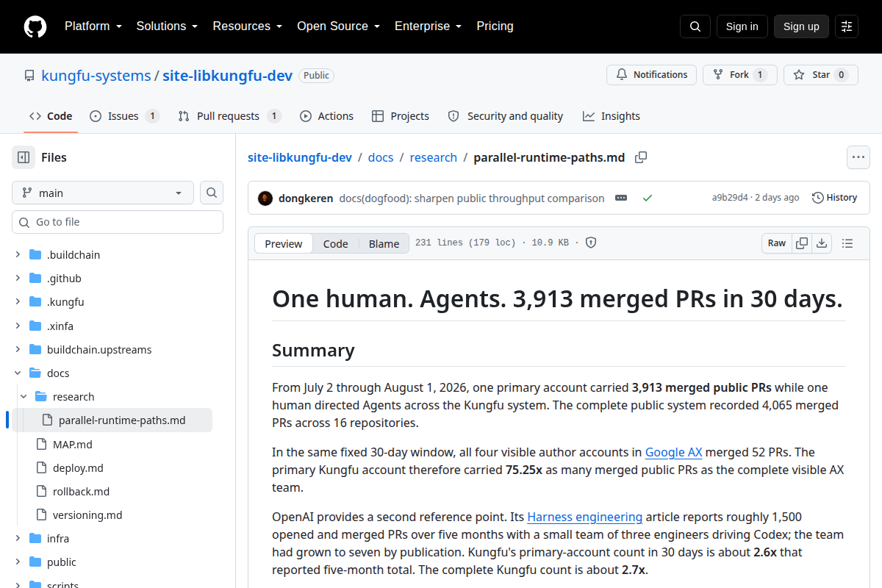The image size is (882, 588).
Task: Expand commit message details ellipsis
Action: tap(621, 198)
